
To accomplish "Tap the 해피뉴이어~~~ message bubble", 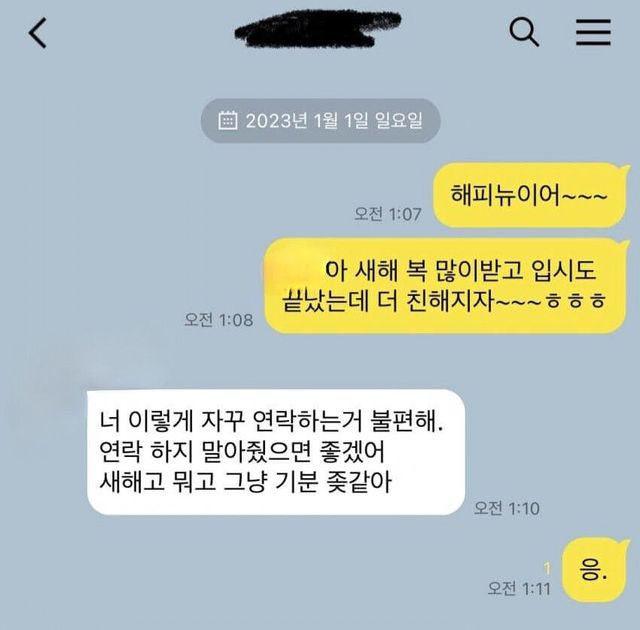I will click(x=529, y=195).
